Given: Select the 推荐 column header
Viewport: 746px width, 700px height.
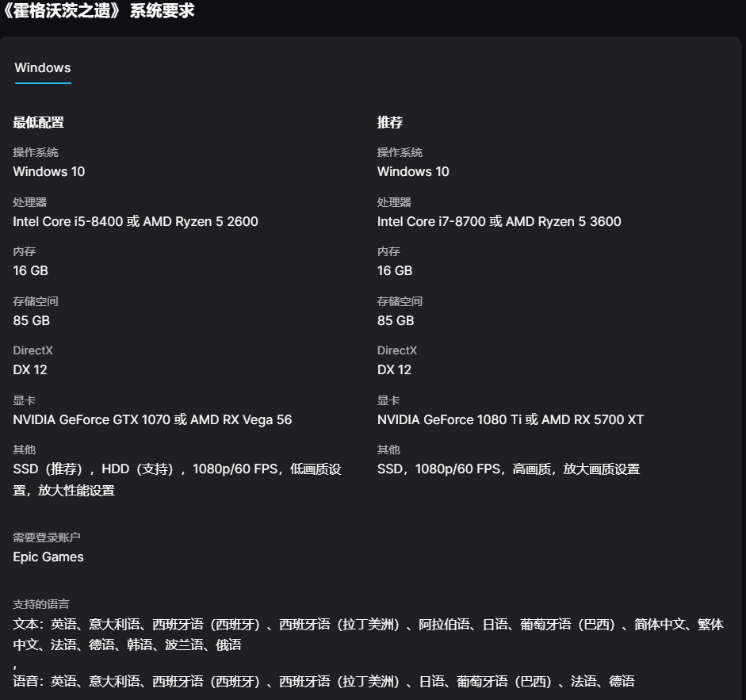Looking at the screenshot, I should [x=388, y=122].
